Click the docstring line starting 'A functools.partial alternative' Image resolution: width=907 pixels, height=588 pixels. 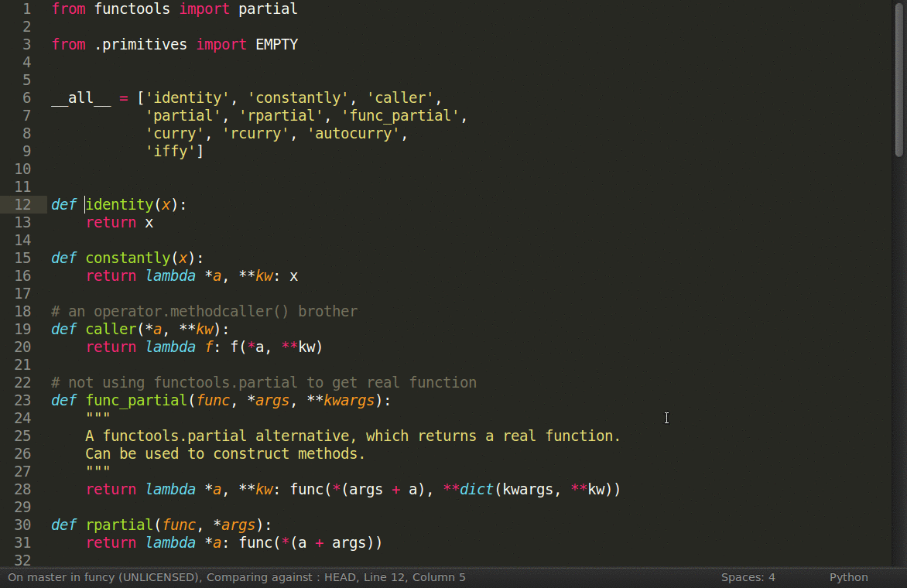[x=353, y=436]
